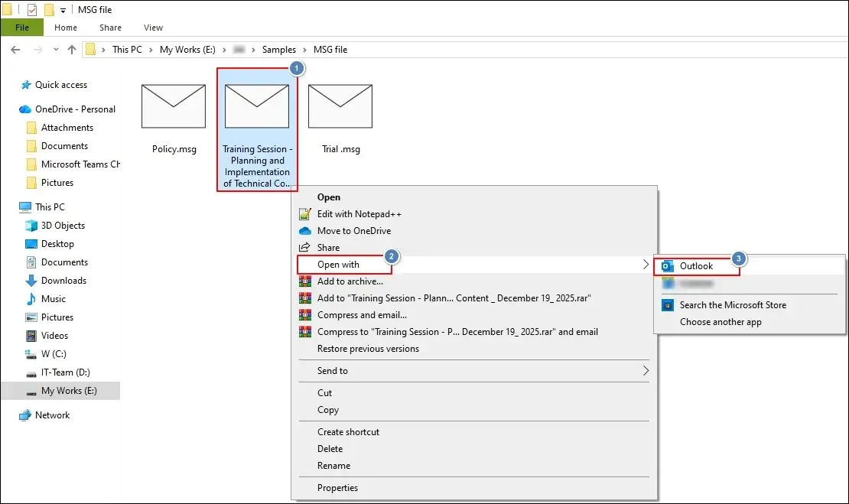Click the refresh icon in the address bar
The height and width of the screenshot is (504, 849).
(838, 49)
